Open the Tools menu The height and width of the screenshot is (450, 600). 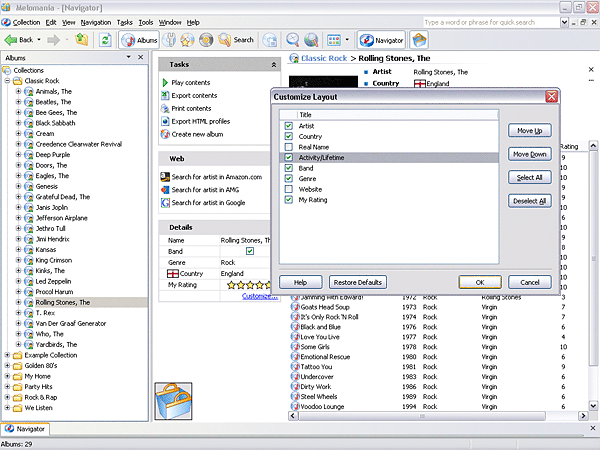pyautogui.click(x=145, y=22)
